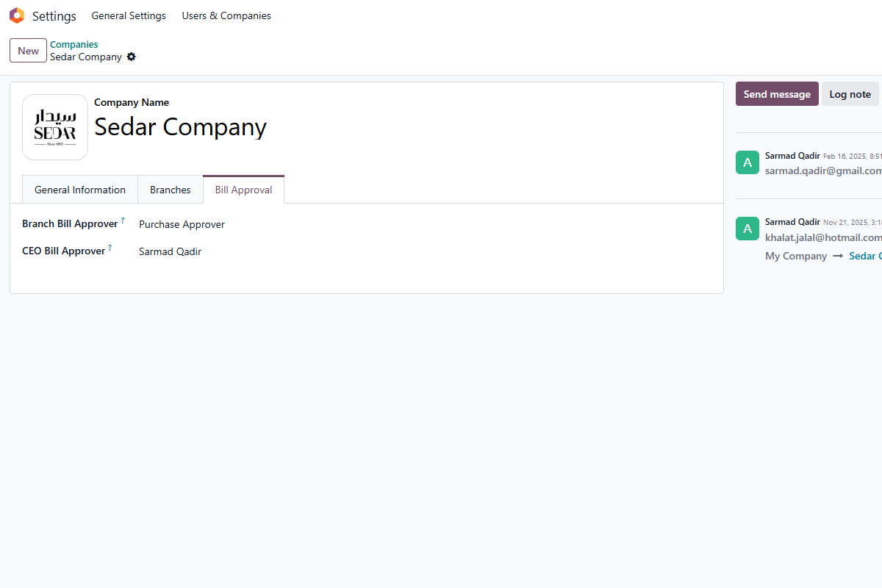Open the Branch Bill Approver selection dropdown
The image size is (882, 588).
pyautogui.click(x=182, y=224)
